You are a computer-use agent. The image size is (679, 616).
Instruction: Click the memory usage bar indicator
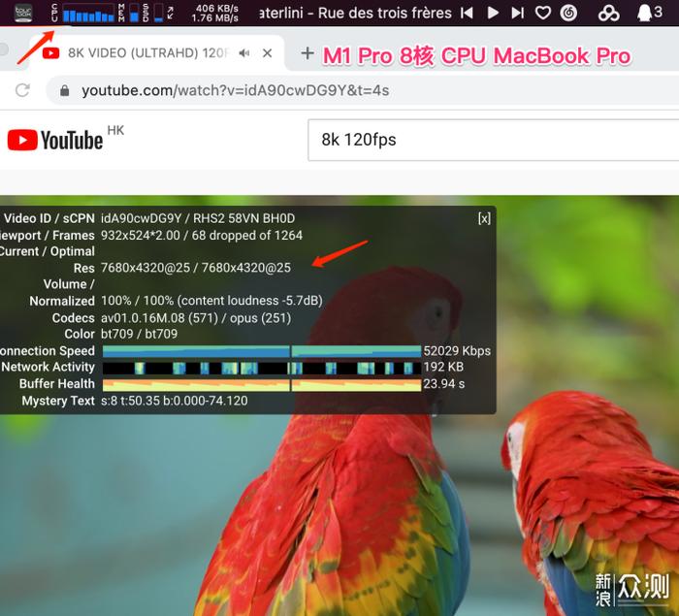click(135, 13)
